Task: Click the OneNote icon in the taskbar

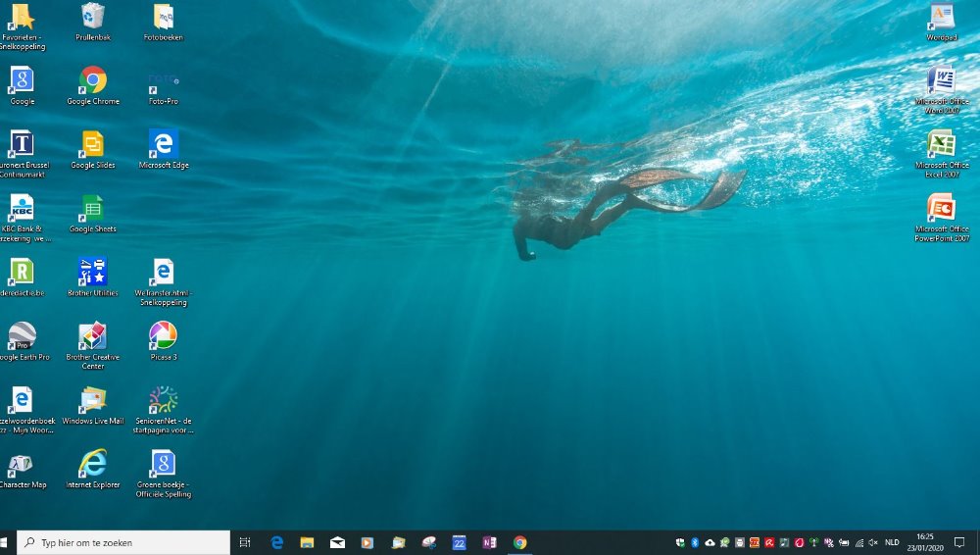Action: click(489, 542)
